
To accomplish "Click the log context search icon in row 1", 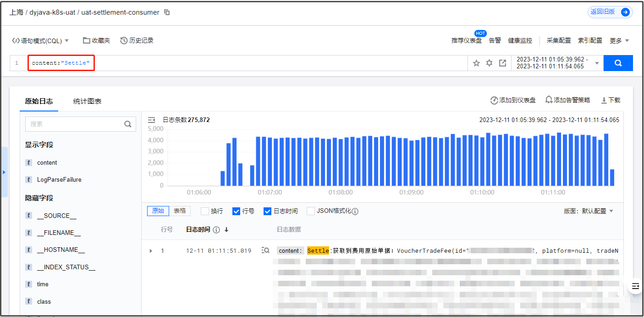I will [x=265, y=250].
